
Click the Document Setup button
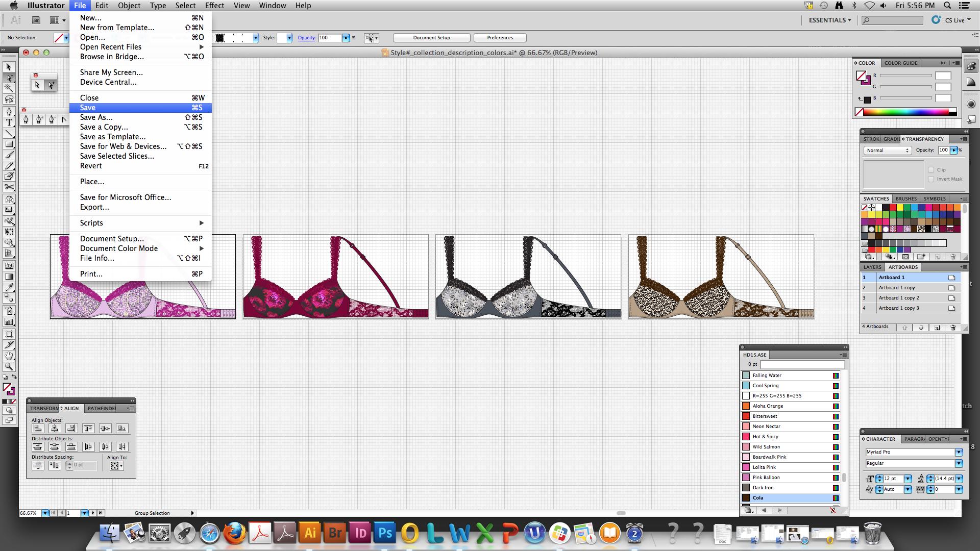(431, 38)
